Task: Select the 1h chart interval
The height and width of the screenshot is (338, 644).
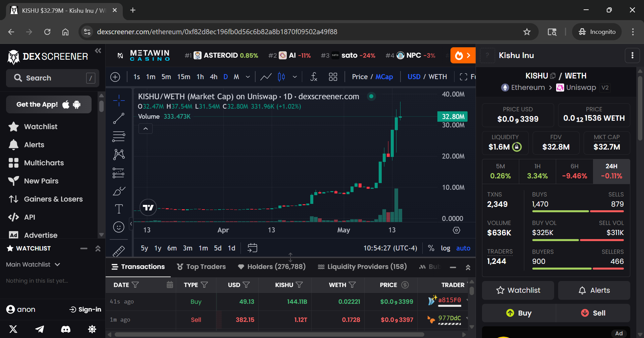Action: click(x=200, y=77)
